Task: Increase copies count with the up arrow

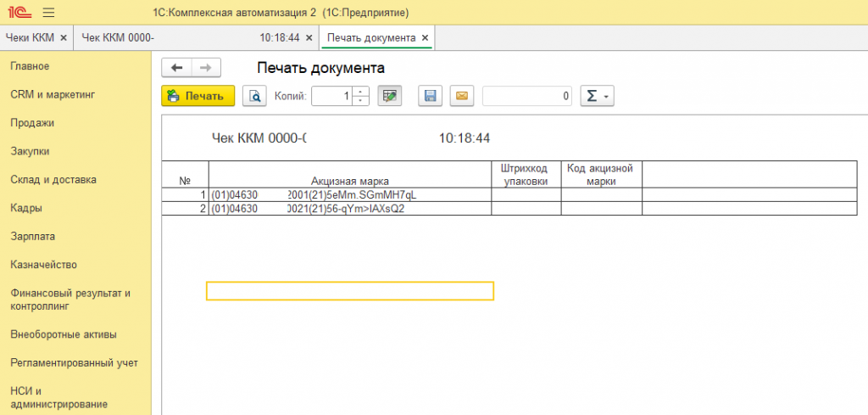Action: 361,92
